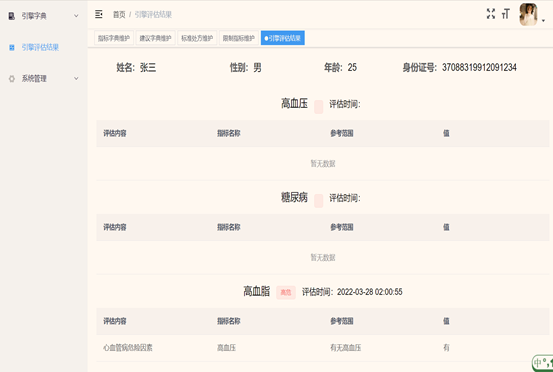Click the gender value 男

point(257,67)
